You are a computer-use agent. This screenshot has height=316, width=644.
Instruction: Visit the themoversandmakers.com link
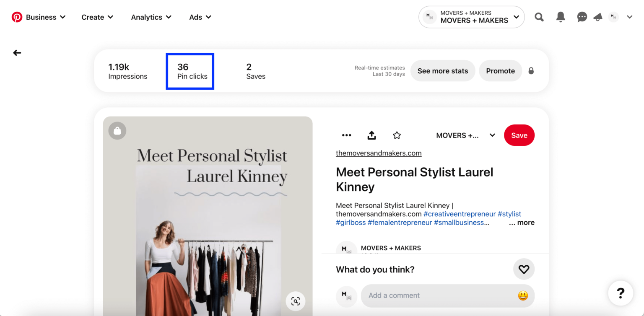coord(378,153)
